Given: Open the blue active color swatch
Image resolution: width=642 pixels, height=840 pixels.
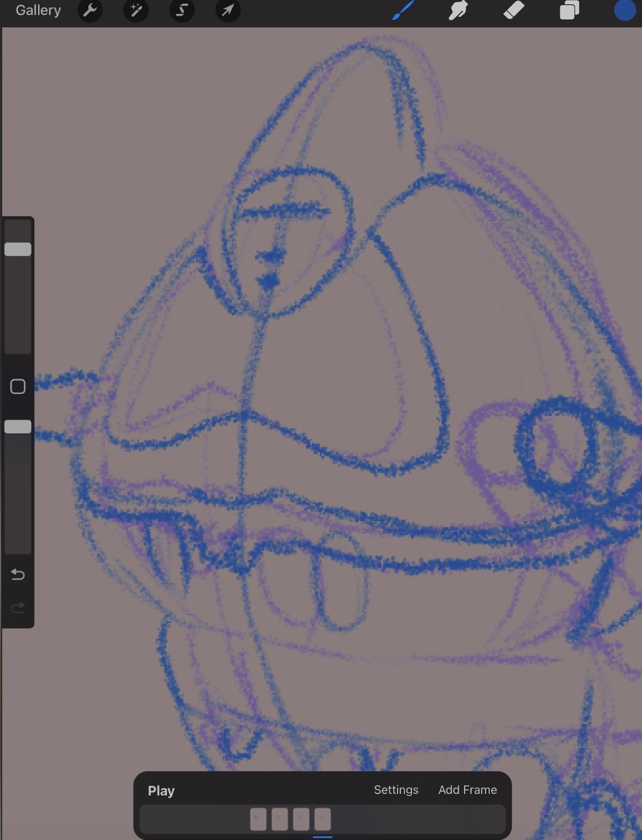Looking at the screenshot, I should point(625,10).
